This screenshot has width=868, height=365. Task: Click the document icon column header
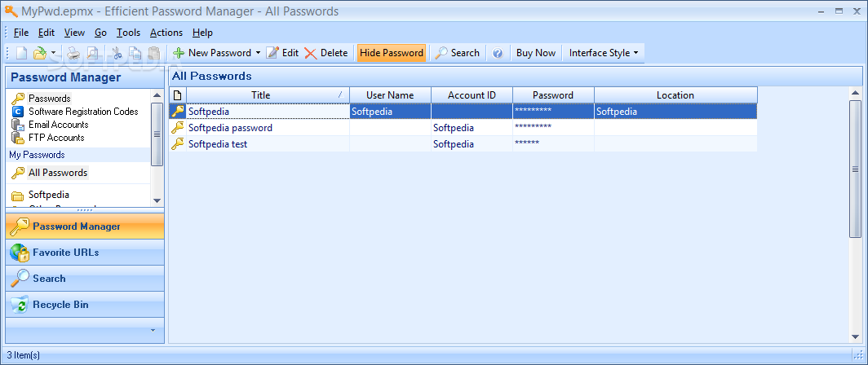point(178,95)
